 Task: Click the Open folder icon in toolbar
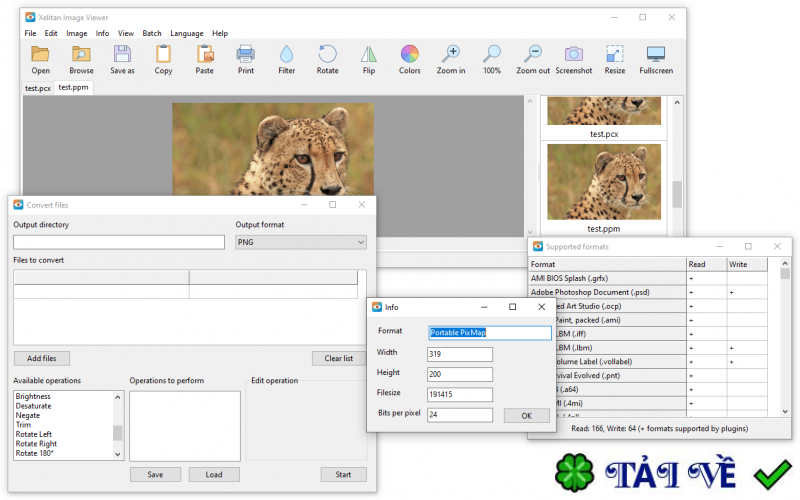tap(40, 54)
